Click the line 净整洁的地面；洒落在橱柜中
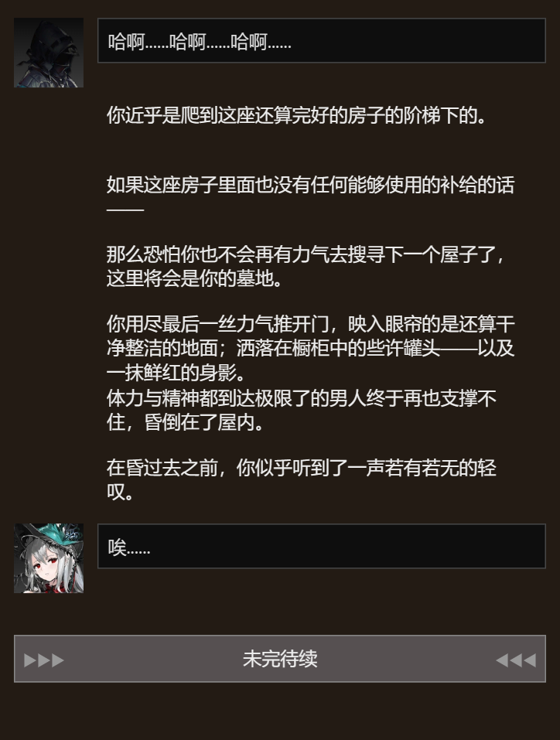560x740 pixels. tap(310, 348)
